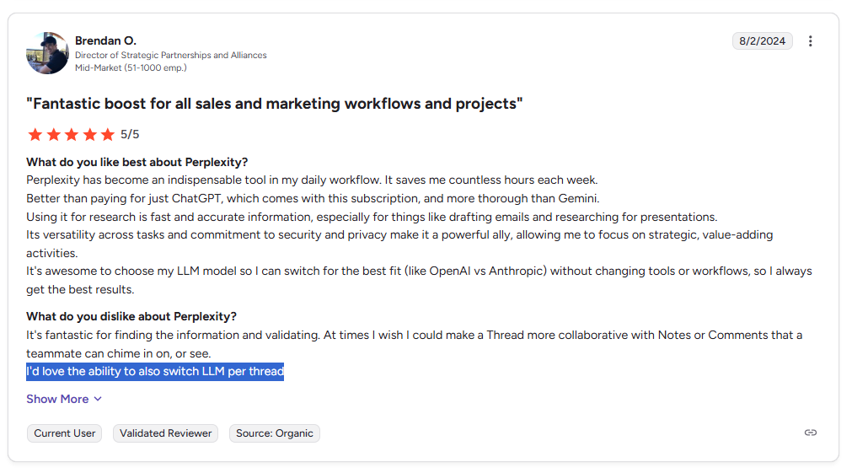The height and width of the screenshot is (473, 868).
Task: Click the first rating star
Action: [x=35, y=135]
